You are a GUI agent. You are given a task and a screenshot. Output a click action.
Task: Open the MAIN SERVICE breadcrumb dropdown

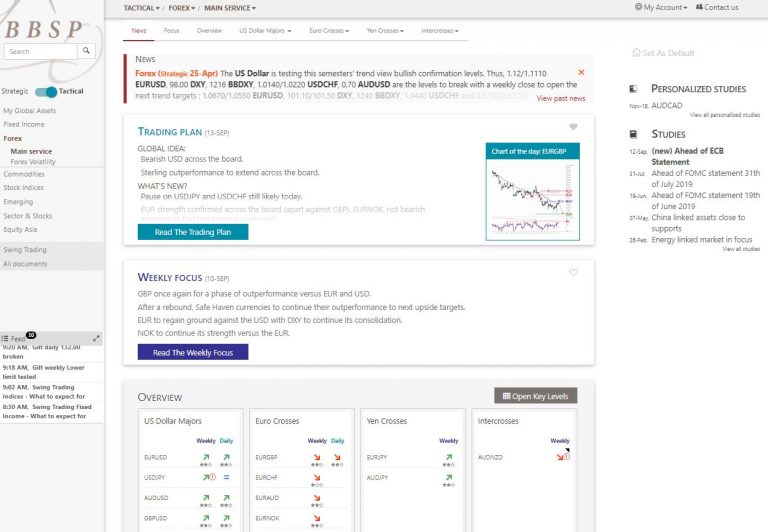click(x=230, y=8)
